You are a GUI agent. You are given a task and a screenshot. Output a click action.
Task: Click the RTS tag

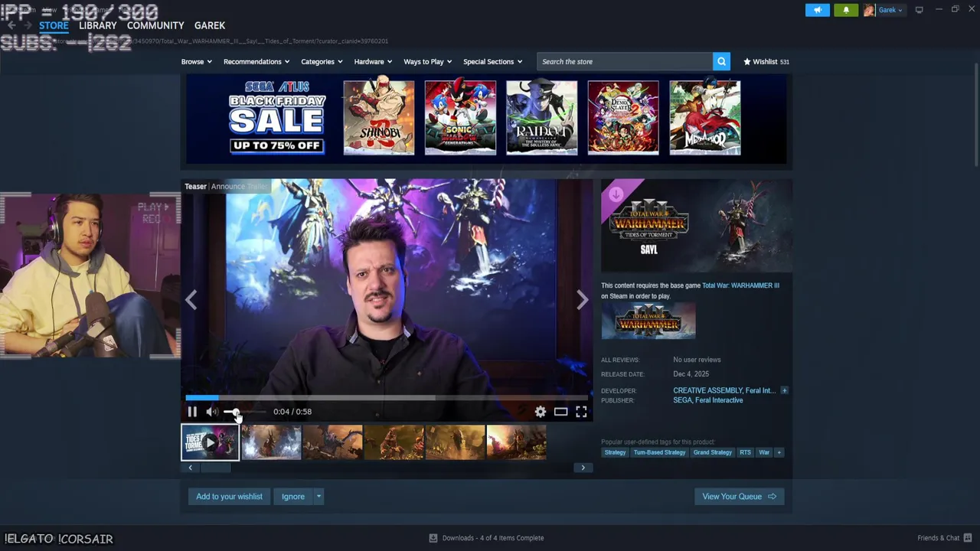(x=745, y=452)
